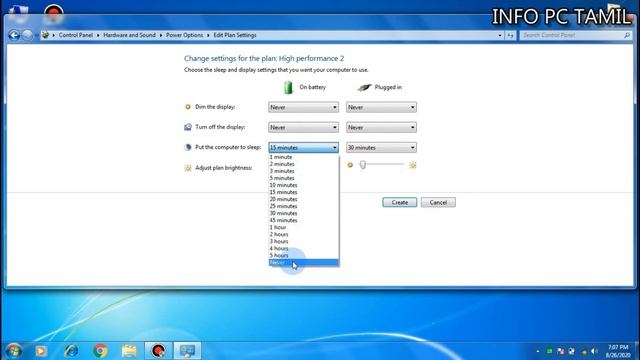640x360 pixels.
Task: Launch Windows Media Player from taskbar
Action: pos(41,351)
